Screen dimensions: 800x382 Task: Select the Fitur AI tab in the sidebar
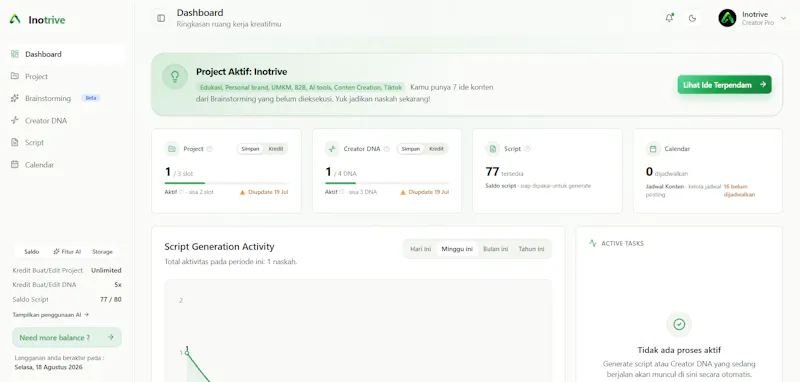pyautogui.click(x=67, y=252)
